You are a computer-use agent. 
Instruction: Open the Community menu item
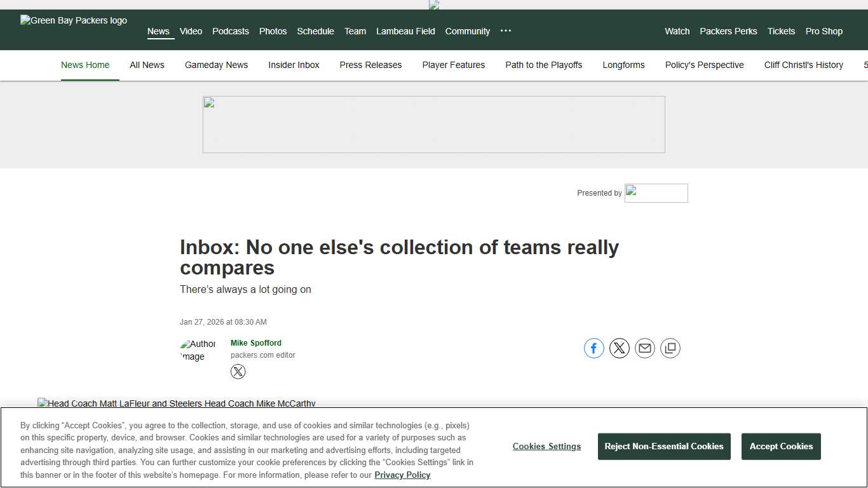pyautogui.click(x=467, y=31)
